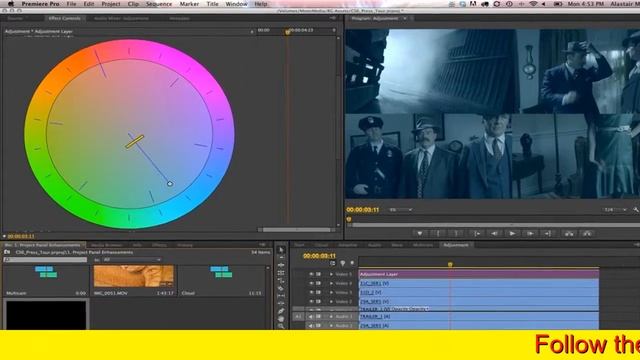The image size is (640, 360).
Task: Toggle the timeline Snap icon
Action: point(333,263)
